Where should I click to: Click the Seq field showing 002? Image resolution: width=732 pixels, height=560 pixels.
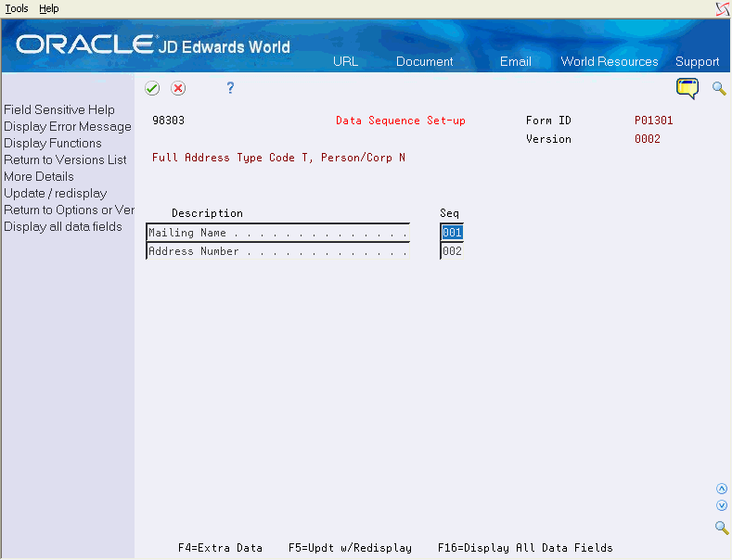(x=452, y=251)
